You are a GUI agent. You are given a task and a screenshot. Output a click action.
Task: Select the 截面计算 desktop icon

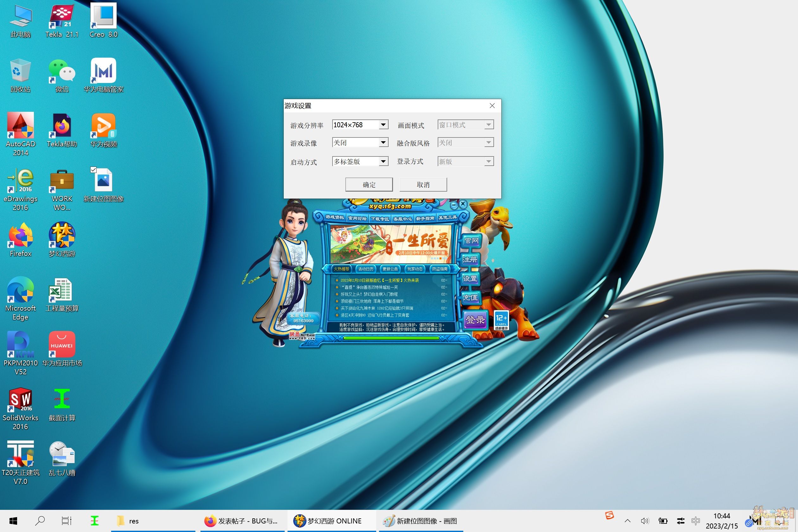[x=62, y=404]
